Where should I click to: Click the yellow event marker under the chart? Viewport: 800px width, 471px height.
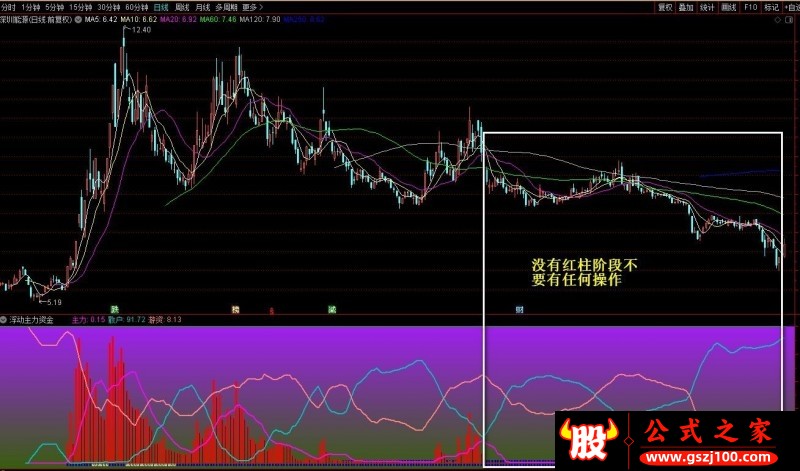pyautogui.click(x=235, y=309)
